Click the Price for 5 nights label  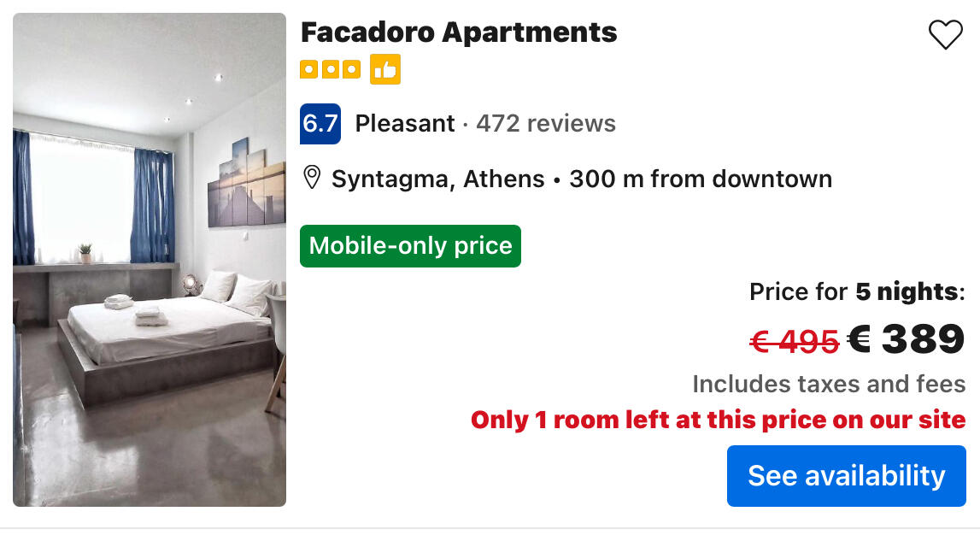856,292
